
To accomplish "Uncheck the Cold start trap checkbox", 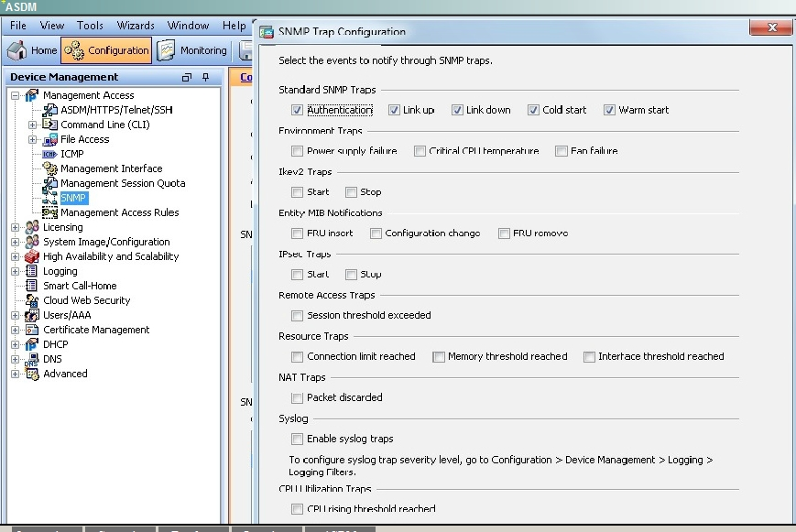I will (533, 110).
